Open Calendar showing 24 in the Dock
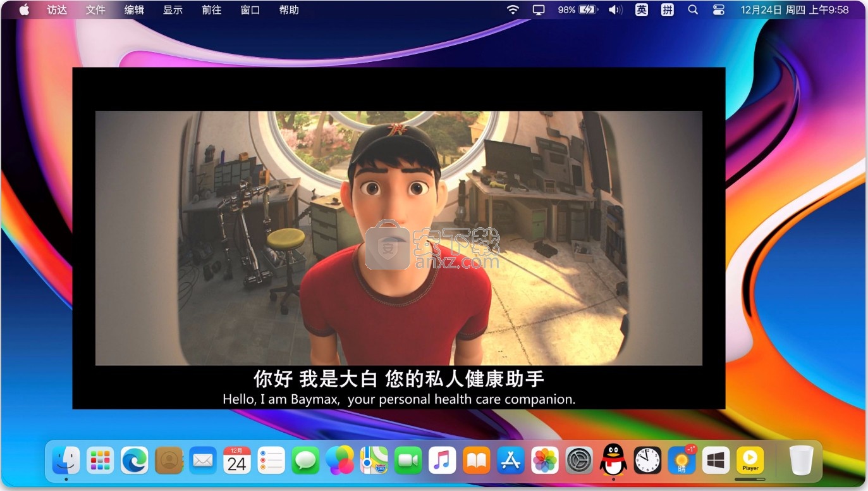Screen dimensions: 868x491 pyautogui.click(x=237, y=460)
